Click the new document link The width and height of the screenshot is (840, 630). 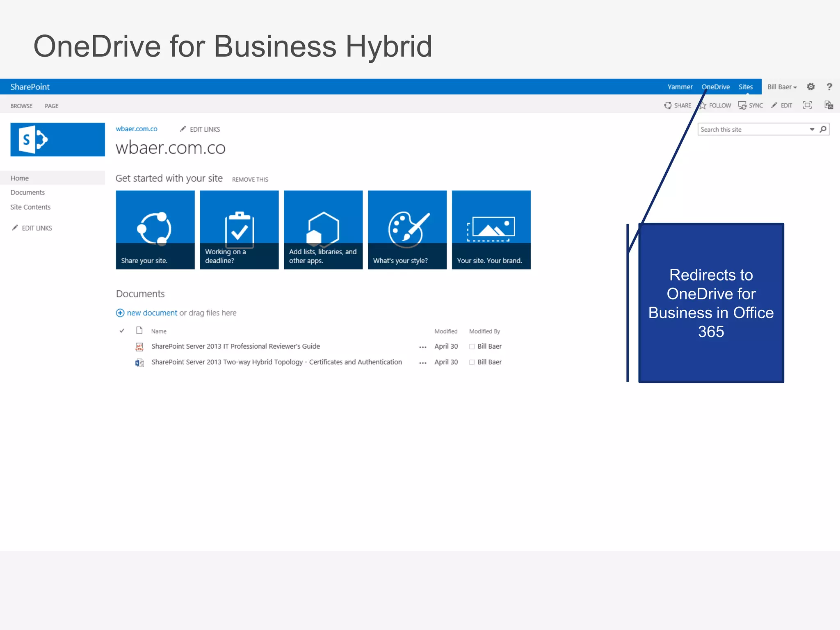(x=152, y=313)
